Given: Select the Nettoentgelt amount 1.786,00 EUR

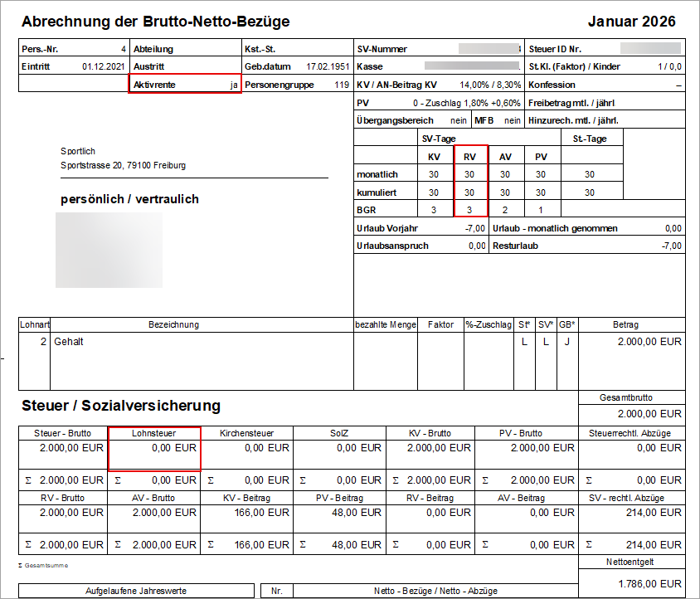Looking at the screenshot, I should (649, 583).
